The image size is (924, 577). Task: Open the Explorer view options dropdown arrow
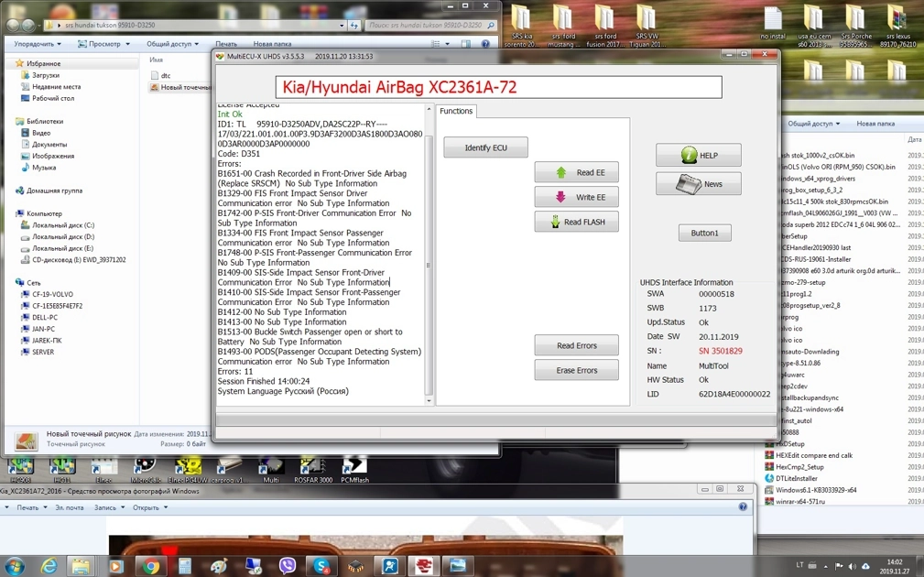[447, 44]
